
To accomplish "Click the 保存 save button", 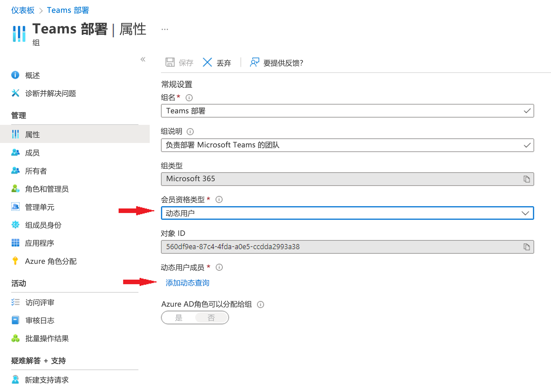I will tap(179, 63).
